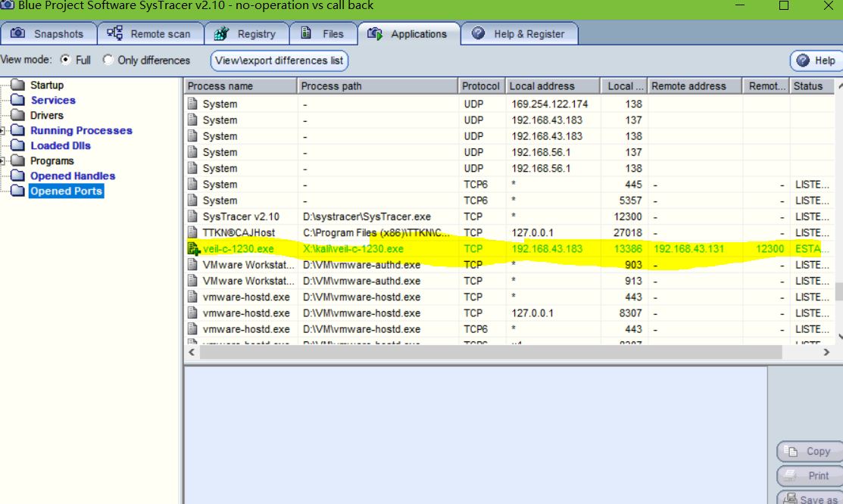
Task: Expand the Programs tree node
Action: point(3,160)
